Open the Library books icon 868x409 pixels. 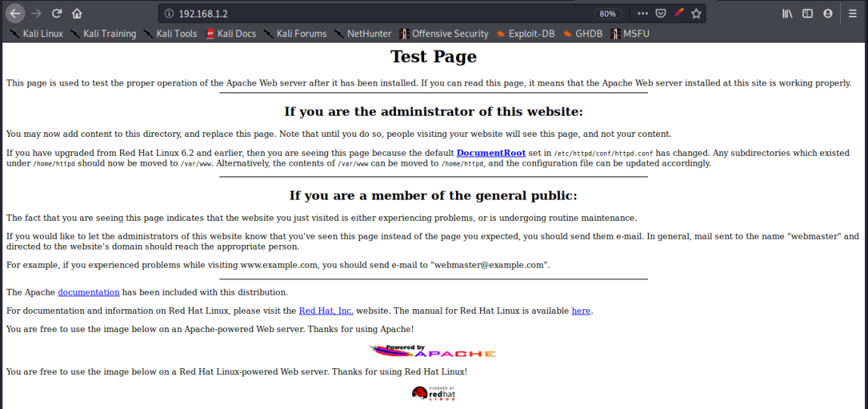point(788,14)
